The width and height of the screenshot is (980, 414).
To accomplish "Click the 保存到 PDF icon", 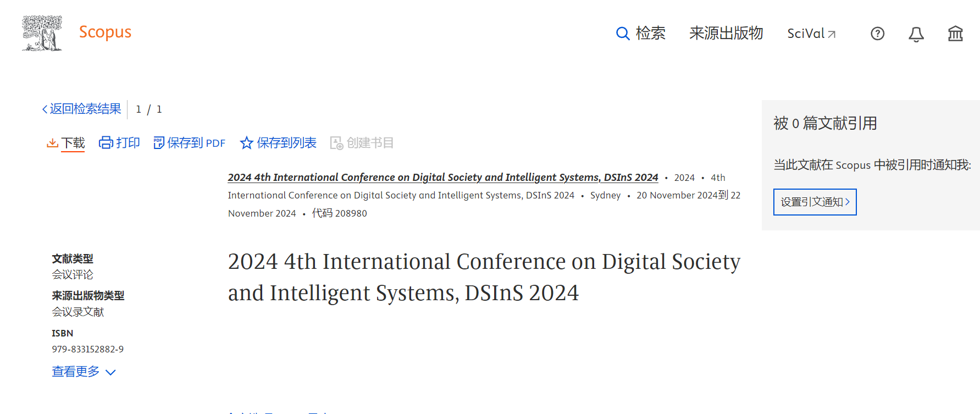I will tap(159, 143).
